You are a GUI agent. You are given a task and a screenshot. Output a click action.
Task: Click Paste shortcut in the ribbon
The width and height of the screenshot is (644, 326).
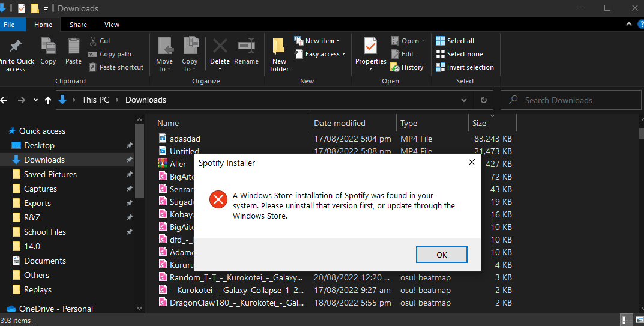116,67
